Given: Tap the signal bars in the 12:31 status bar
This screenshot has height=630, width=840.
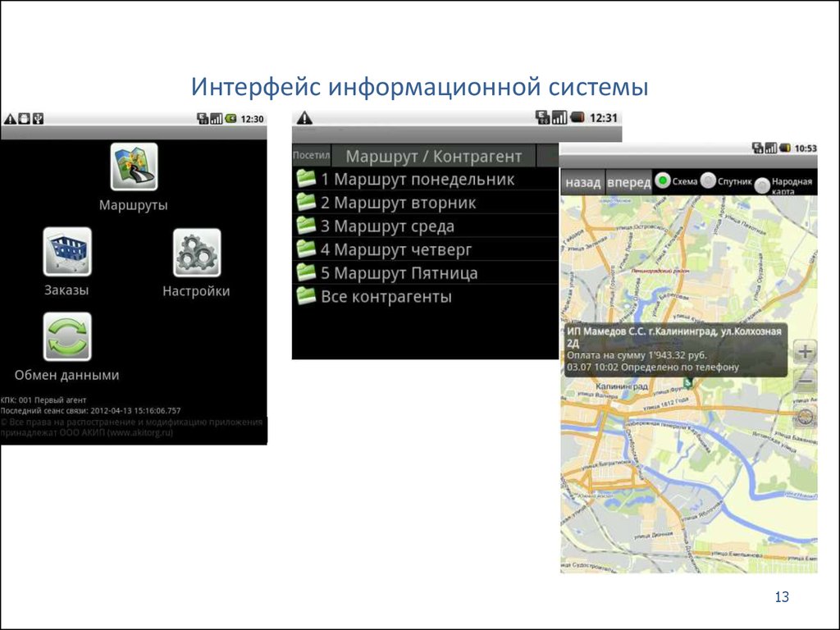Looking at the screenshot, I should tap(559, 117).
